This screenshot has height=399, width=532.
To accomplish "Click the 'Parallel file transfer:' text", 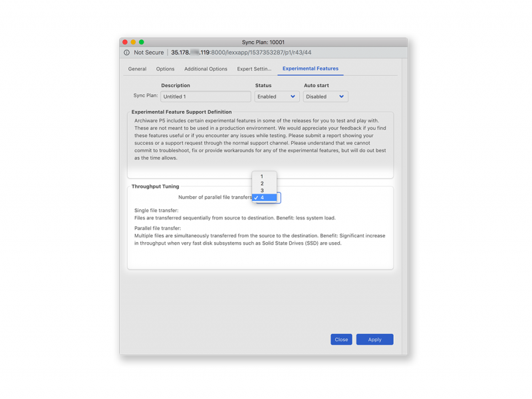I will click(158, 228).
